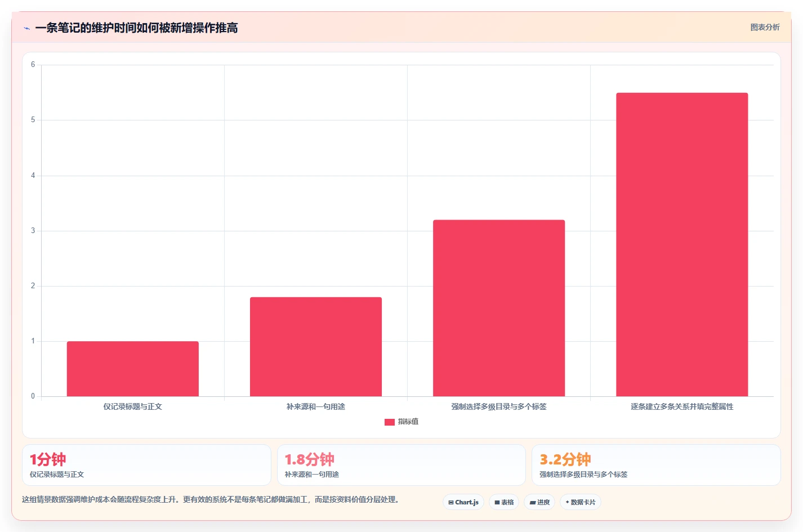Click axis label 逐条建立多条关系并填完整属性
This screenshot has height=532, width=803.
(x=682, y=406)
